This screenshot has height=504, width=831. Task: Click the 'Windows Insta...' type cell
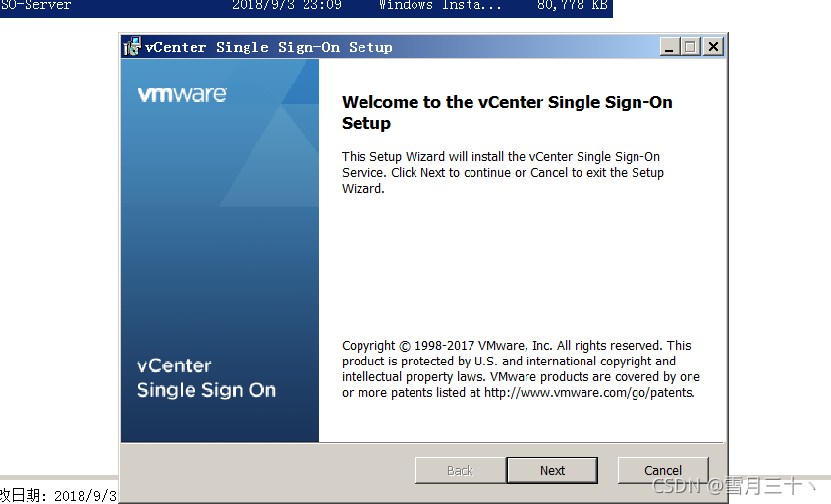coord(440,5)
